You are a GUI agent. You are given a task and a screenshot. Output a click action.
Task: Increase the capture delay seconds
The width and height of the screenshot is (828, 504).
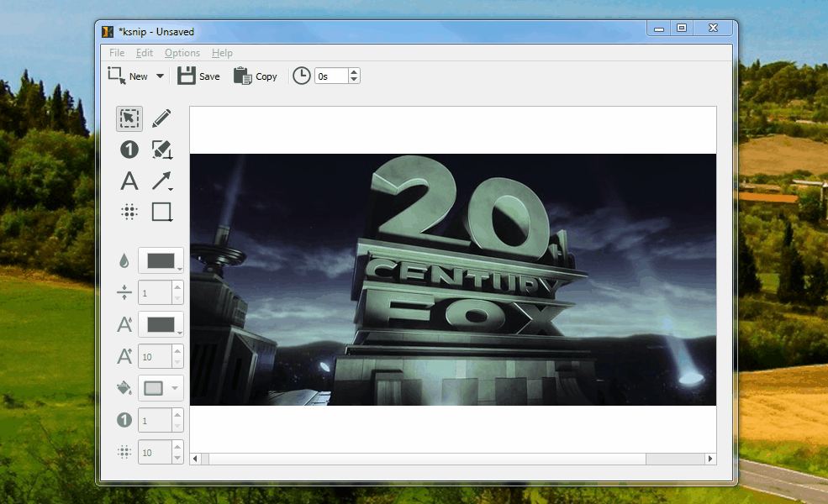coord(355,72)
